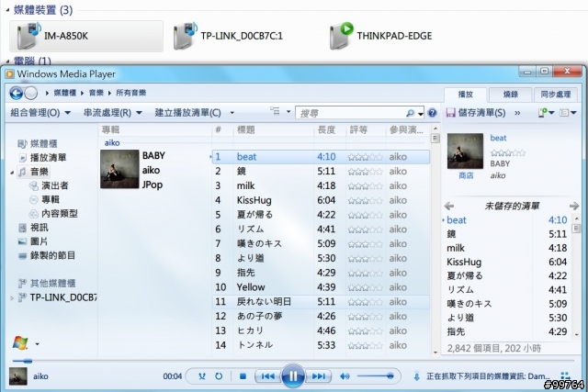Open the THINKPAD-EDGE media device
Screen dimensions: 588x392
point(380,36)
